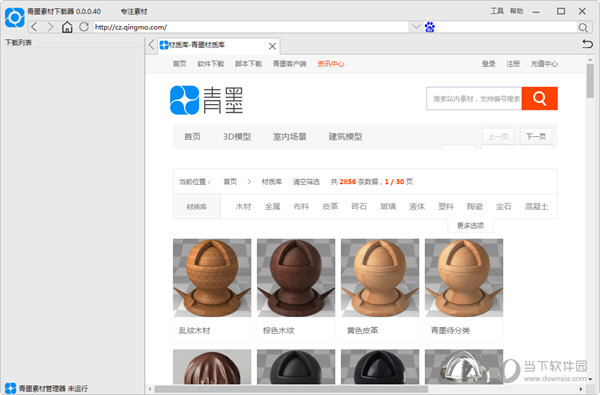Click the 注册 link
Screen dimensions: 600x395
(x=513, y=64)
